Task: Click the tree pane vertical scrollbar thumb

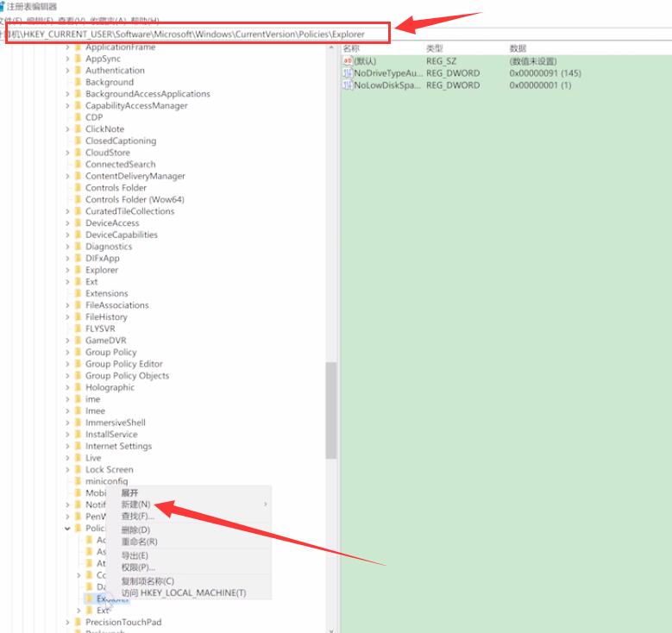Action: pos(331,410)
